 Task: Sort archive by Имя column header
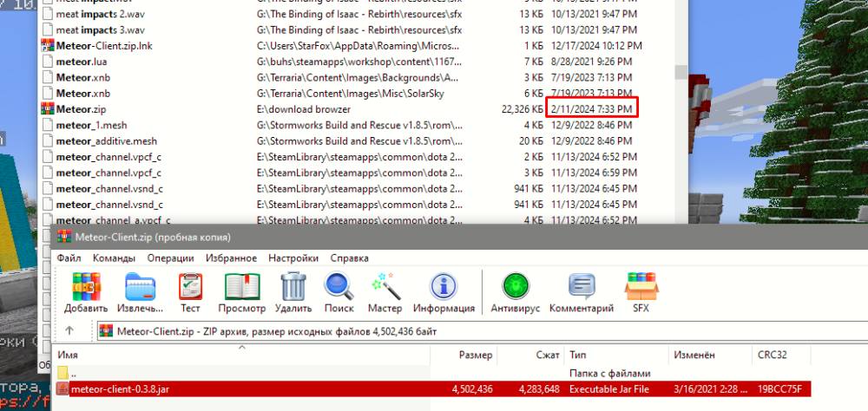pos(241,355)
